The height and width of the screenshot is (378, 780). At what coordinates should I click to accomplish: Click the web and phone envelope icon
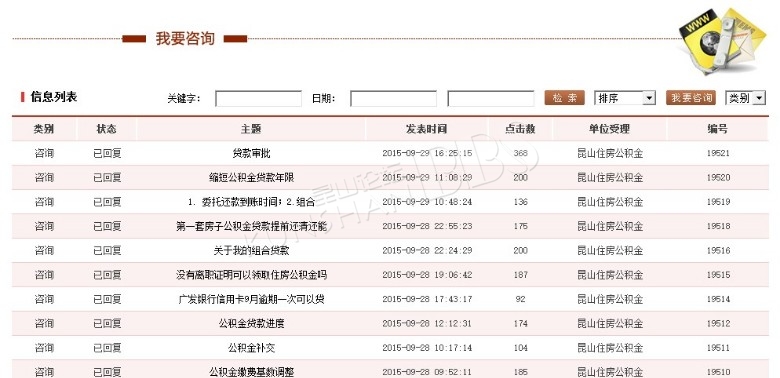(721, 41)
